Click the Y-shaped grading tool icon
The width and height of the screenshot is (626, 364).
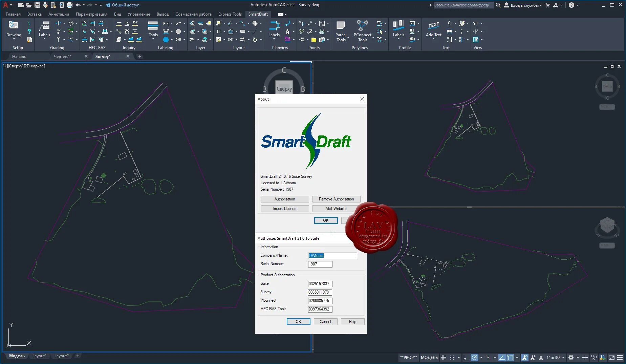pos(58,40)
